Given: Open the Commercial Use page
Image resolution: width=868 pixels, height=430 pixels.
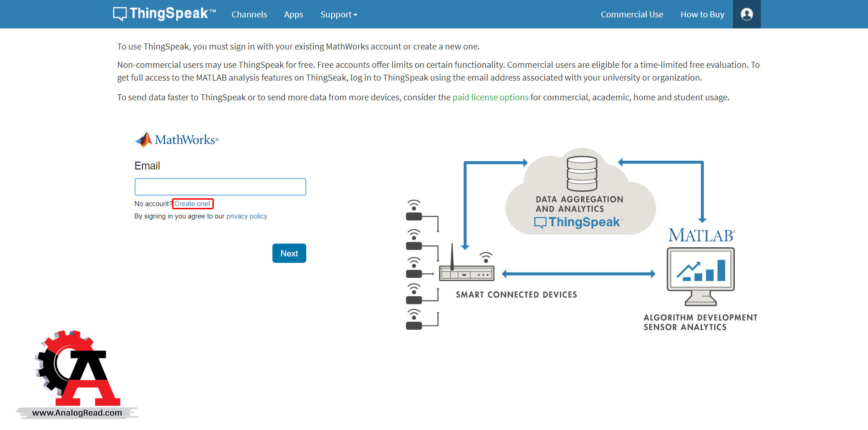Looking at the screenshot, I should pyautogui.click(x=632, y=14).
